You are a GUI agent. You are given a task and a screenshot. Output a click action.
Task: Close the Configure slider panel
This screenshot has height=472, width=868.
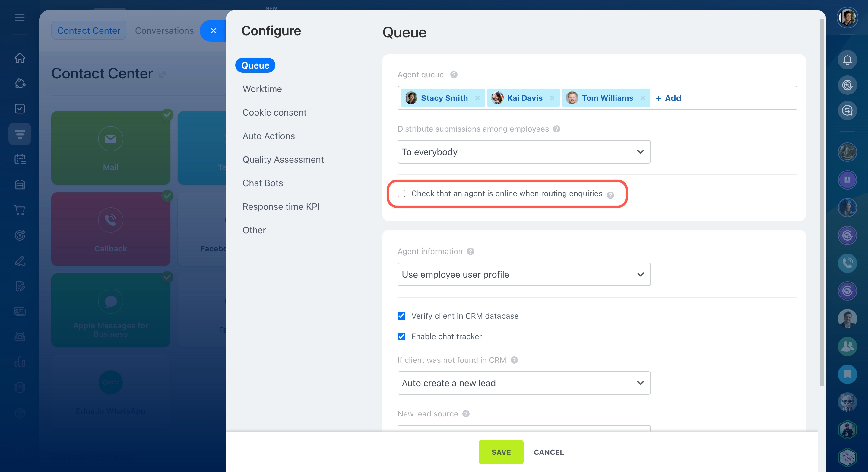213,31
